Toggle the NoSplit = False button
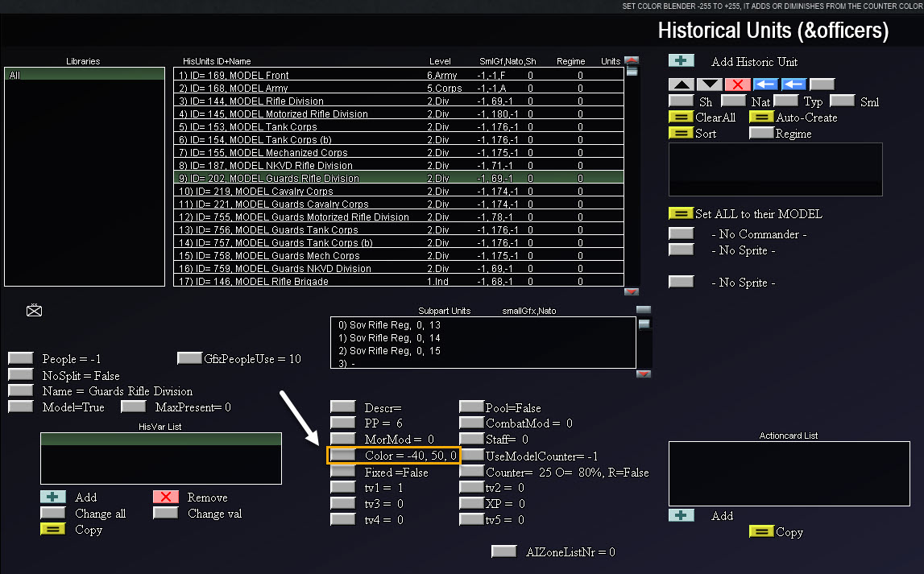924x574 pixels. (21, 374)
